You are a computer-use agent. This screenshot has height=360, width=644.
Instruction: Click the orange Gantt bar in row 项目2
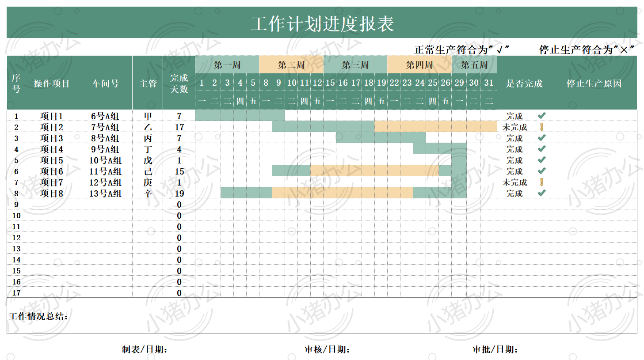point(436,127)
